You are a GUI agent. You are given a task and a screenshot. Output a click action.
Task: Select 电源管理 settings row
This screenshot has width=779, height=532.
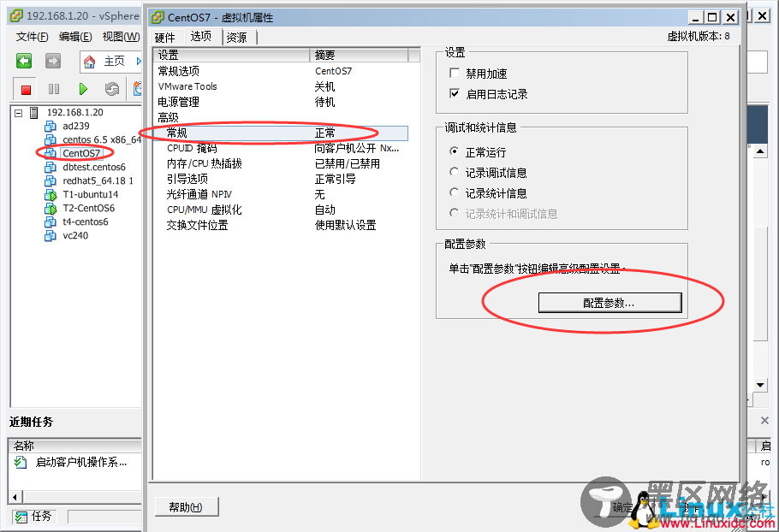(x=280, y=102)
